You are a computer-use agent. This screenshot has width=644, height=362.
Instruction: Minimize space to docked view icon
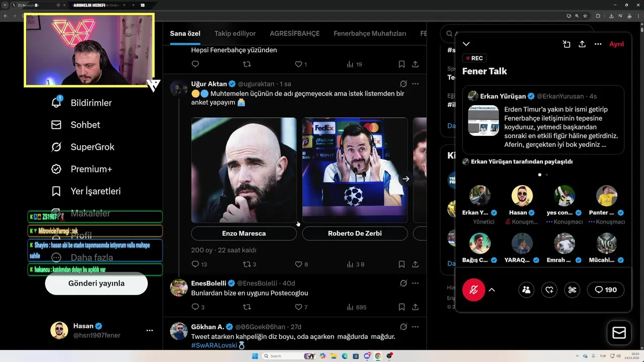click(x=567, y=44)
